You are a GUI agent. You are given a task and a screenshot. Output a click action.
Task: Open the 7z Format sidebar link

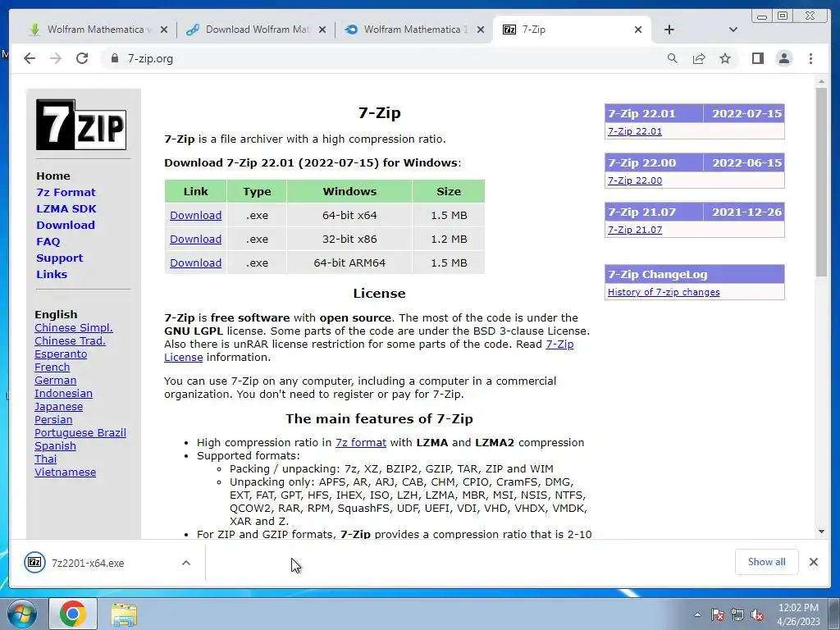tap(66, 192)
